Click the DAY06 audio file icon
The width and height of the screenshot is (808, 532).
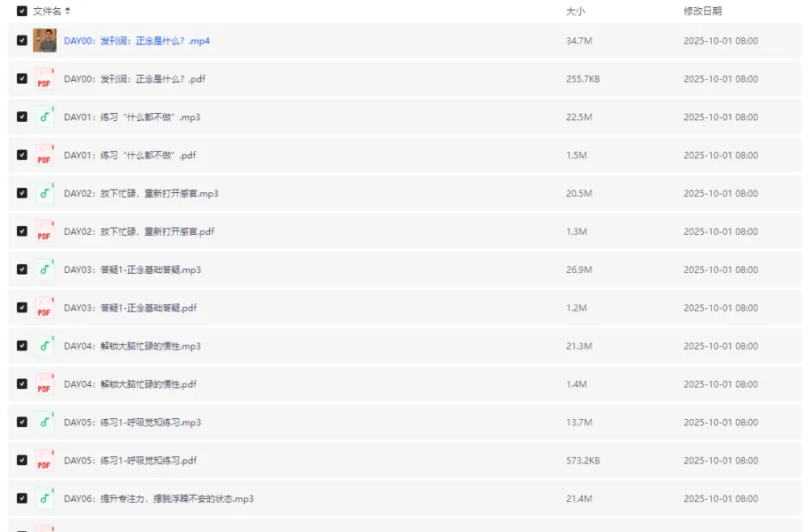tap(44, 498)
